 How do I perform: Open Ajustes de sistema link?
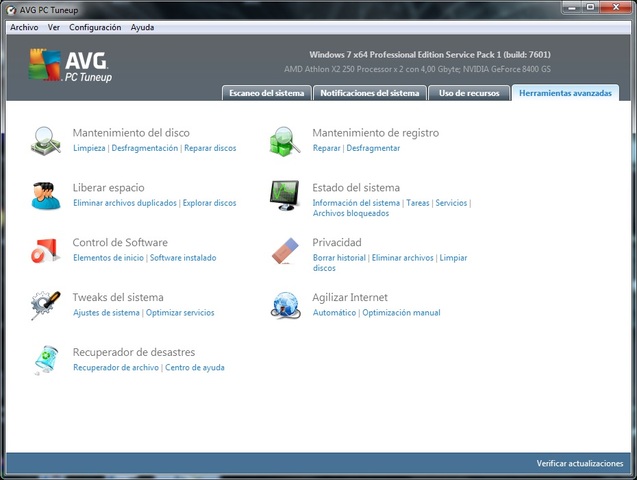pos(106,313)
